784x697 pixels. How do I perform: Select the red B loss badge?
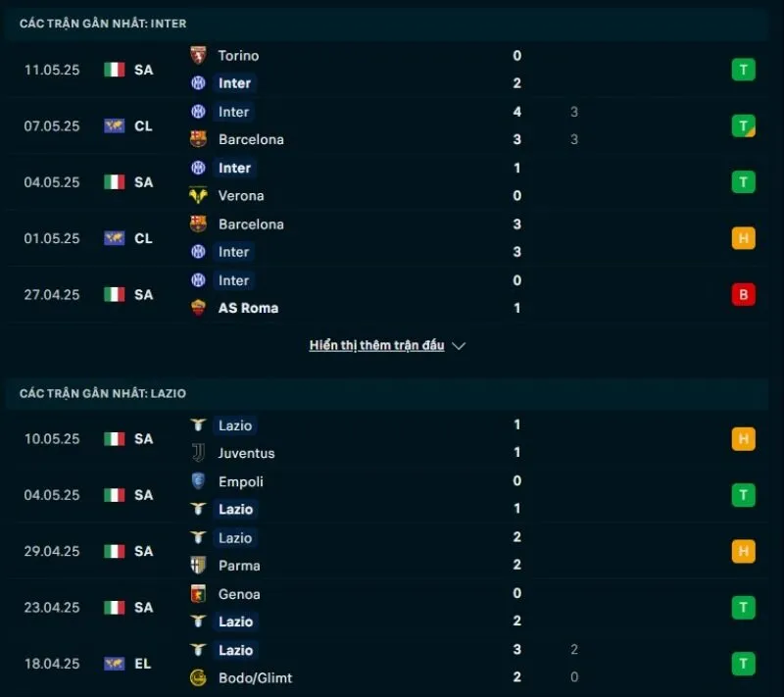tap(744, 294)
